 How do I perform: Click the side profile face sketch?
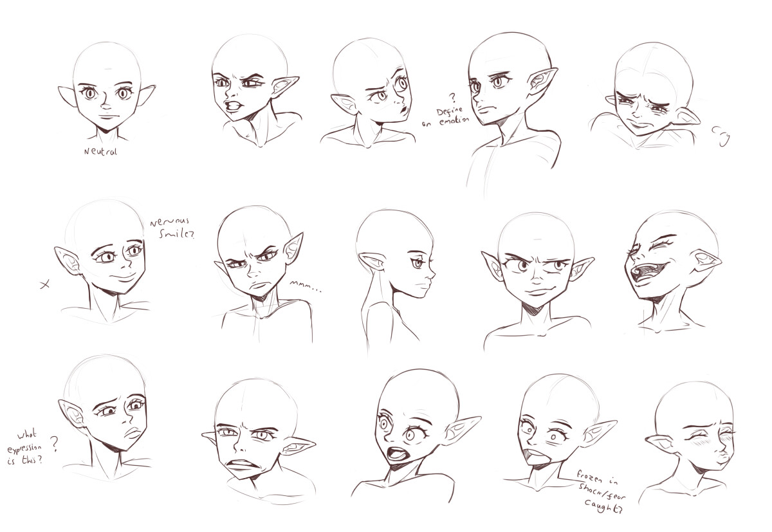pos(399,264)
